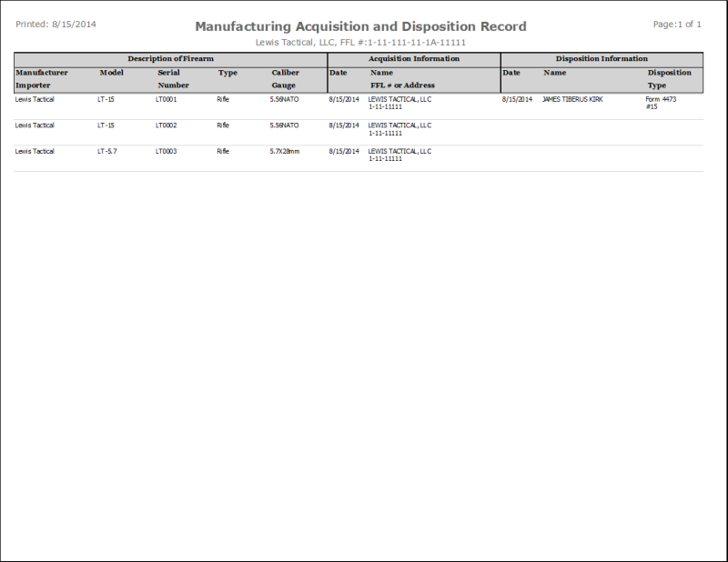Click the acquisition date in row LT0003

(344, 151)
